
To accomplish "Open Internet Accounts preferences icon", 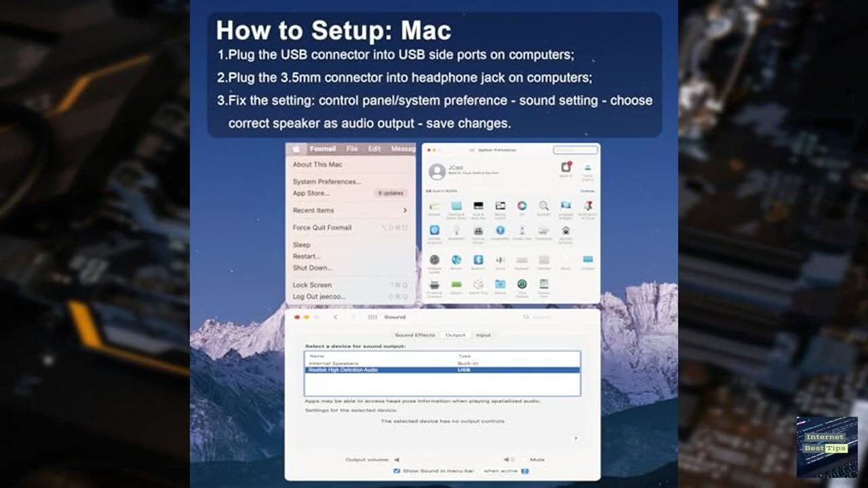I will click(435, 230).
